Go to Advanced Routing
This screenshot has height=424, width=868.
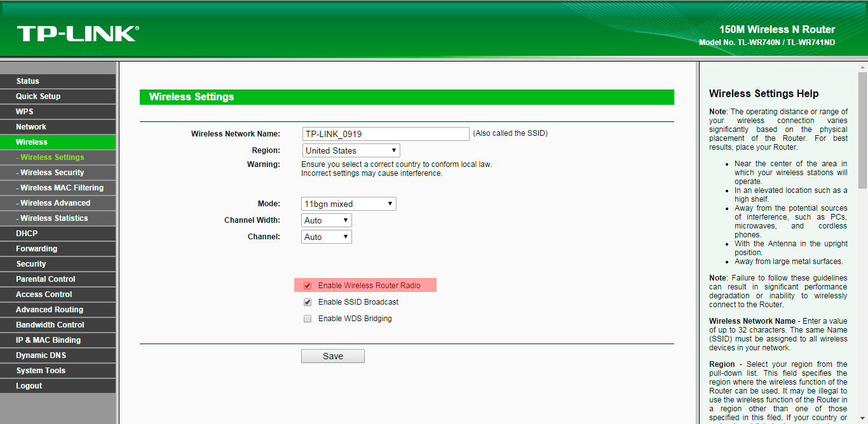point(58,310)
